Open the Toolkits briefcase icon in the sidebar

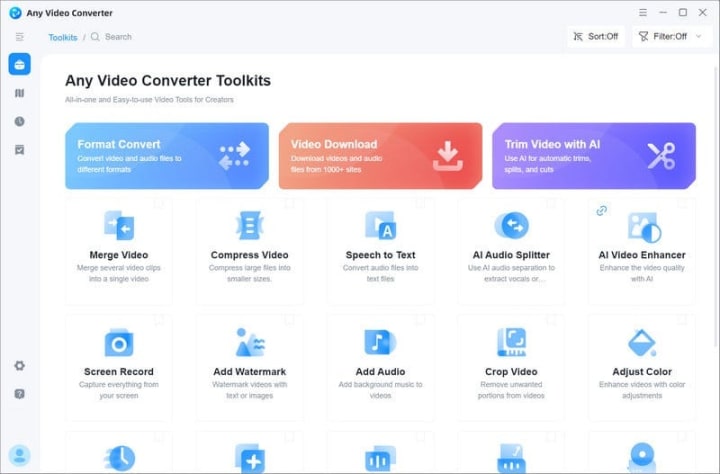point(19,64)
